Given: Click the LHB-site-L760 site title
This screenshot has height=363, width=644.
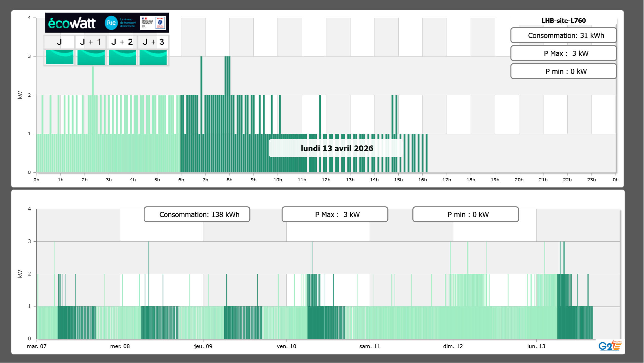Looking at the screenshot, I should (x=563, y=21).
